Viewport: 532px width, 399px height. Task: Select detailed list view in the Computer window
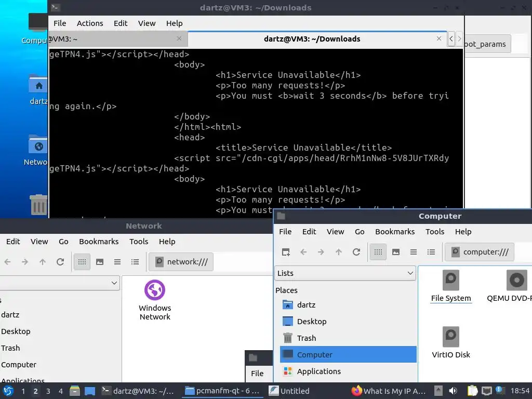pyautogui.click(x=431, y=252)
